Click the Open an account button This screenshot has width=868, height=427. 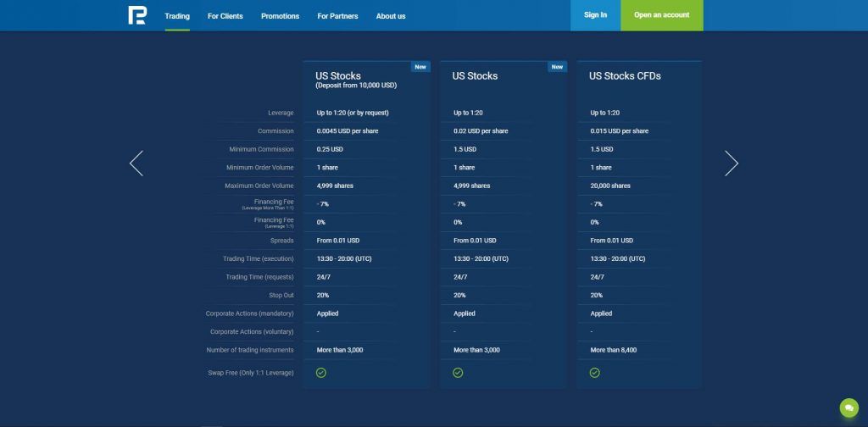click(x=662, y=15)
